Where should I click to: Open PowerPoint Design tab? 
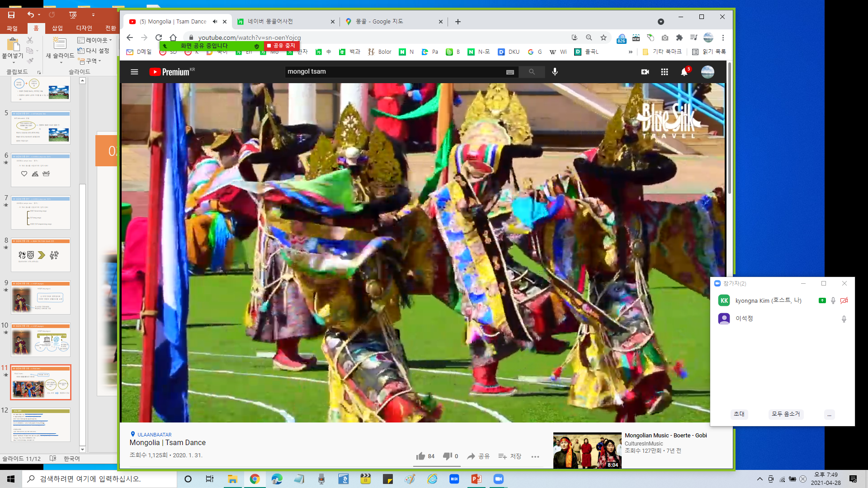click(x=84, y=28)
